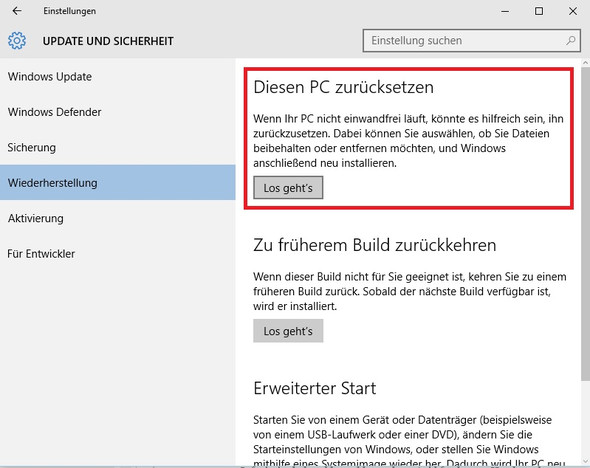Image resolution: width=590 pixels, height=468 pixels.
Task: Click 'Diesen PC zurücksetzen' heading
Action: tap(343, 87)
